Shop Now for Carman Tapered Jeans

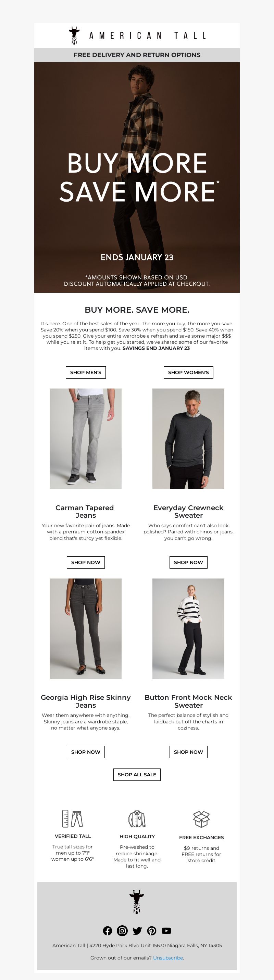click(x=86, y=562)
